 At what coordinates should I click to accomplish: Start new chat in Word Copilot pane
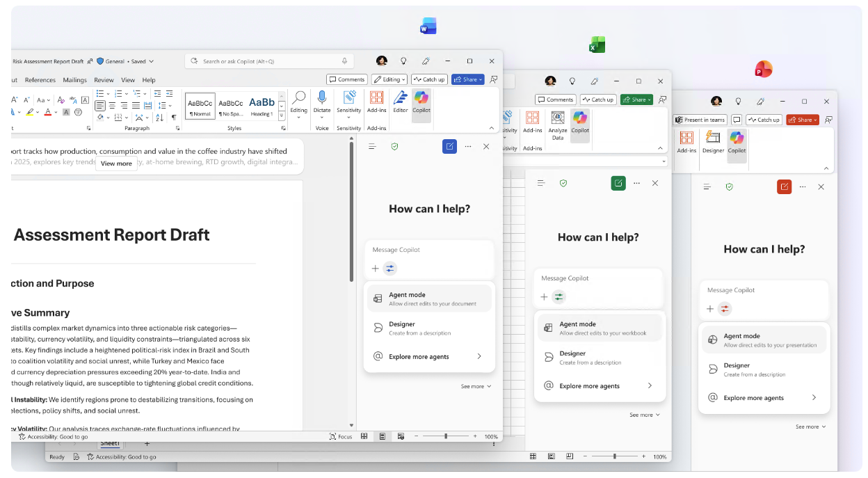coord(449,146)
